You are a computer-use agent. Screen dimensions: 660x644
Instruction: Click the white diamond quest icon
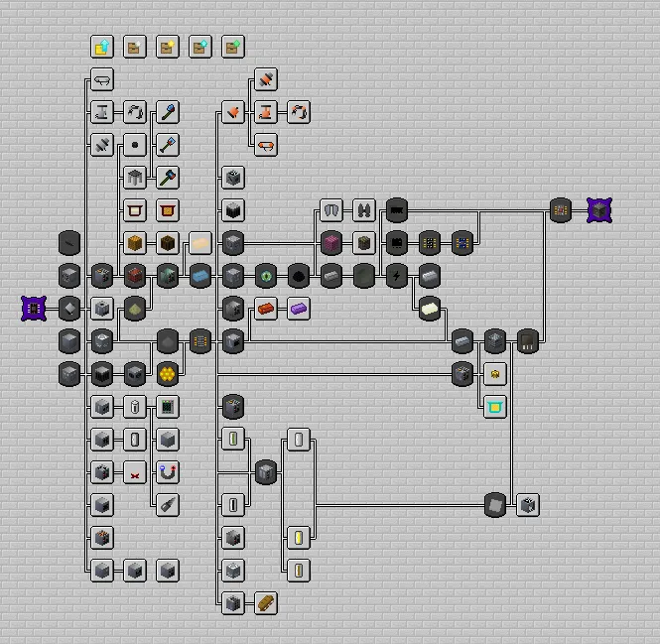[x=69, y=309]
